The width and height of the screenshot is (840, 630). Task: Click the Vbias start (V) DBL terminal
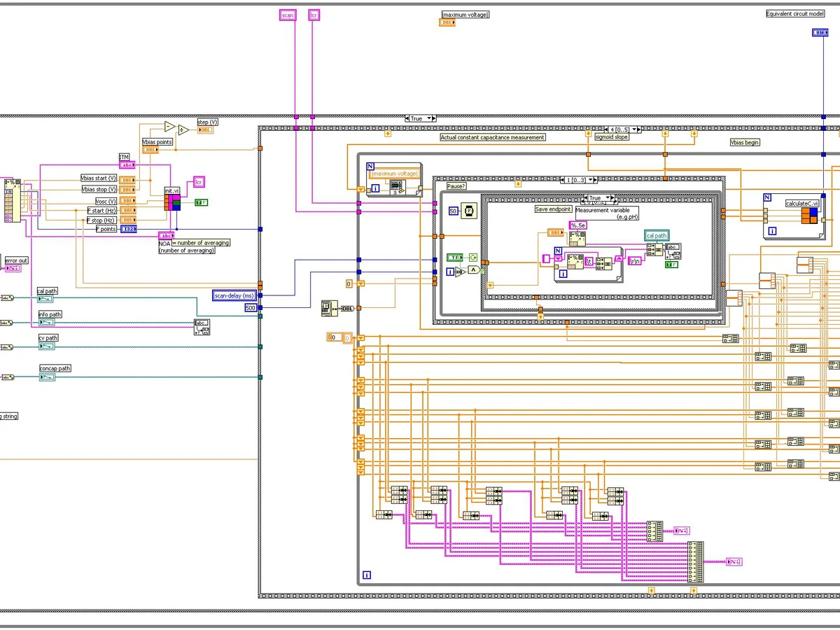[127, 179]
